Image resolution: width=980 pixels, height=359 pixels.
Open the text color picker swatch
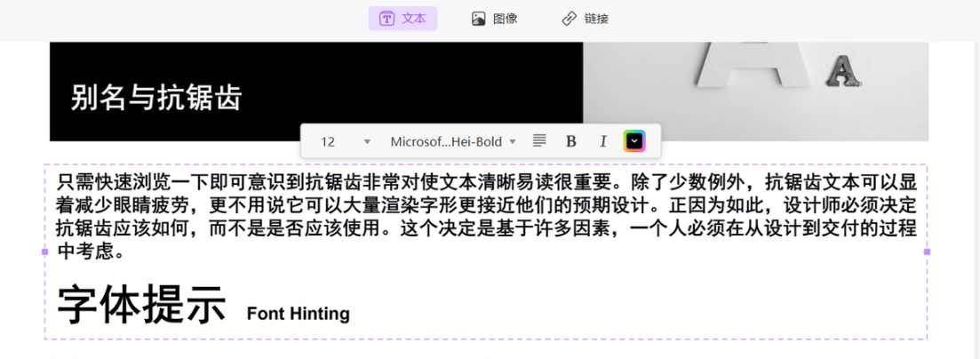633,141
